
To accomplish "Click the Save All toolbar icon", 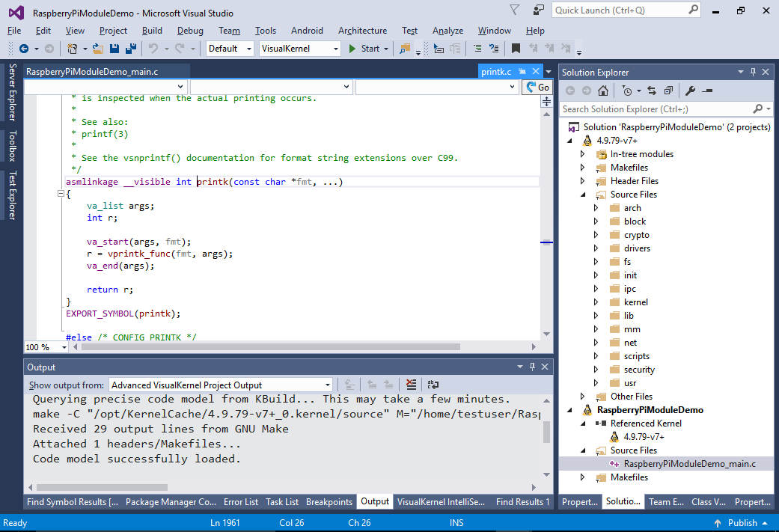I will [x=131, y=49].
